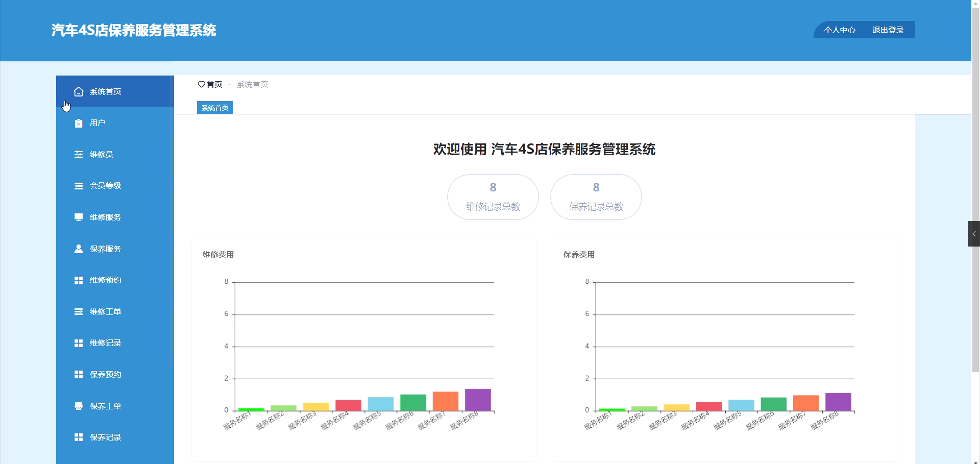Screen dimensions: 980x464
Task: Click the green 服务名称6 bar in 保养费用 chart
Action: (774, 404)
